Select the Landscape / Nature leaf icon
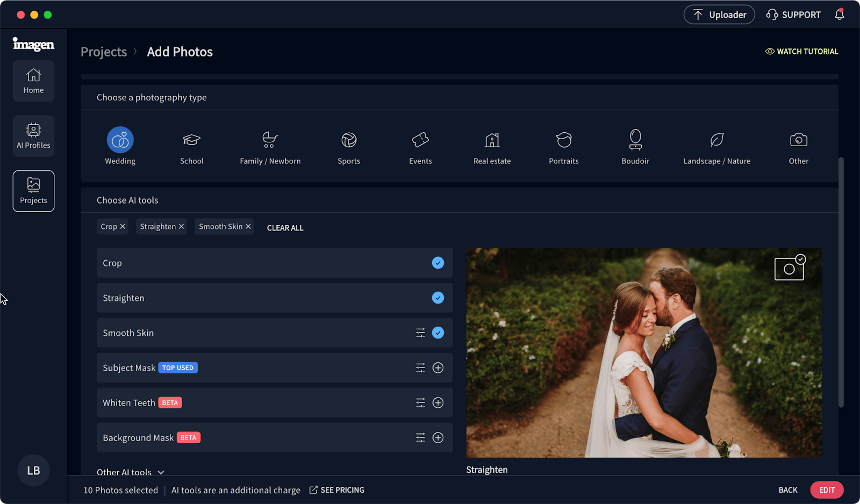Image resolution: width=860 pixels, height=504 pixels. (x=716, y=140)
